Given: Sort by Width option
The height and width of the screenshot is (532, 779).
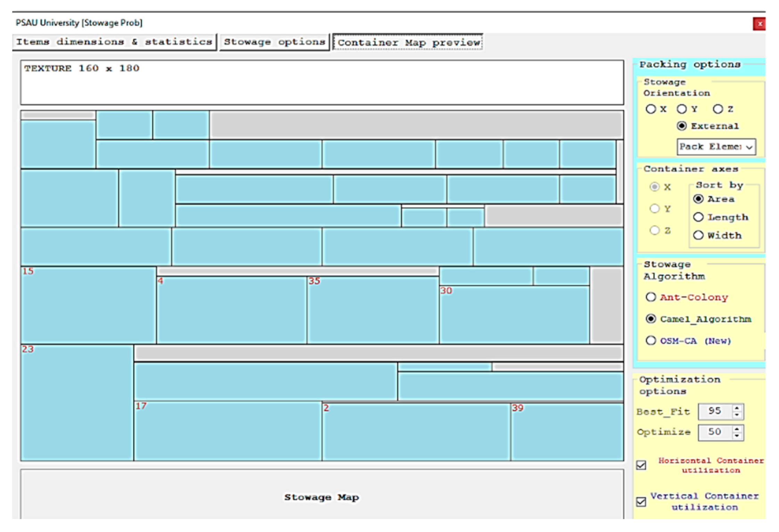Looking at the screenshot, I should [x=698, y=235].
